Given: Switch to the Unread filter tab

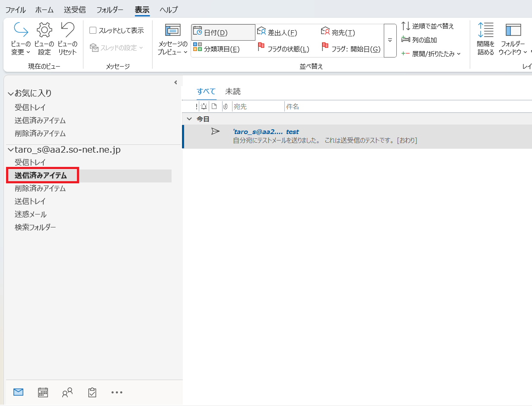Looking at the screenshot, I should [x=233, y=91].
